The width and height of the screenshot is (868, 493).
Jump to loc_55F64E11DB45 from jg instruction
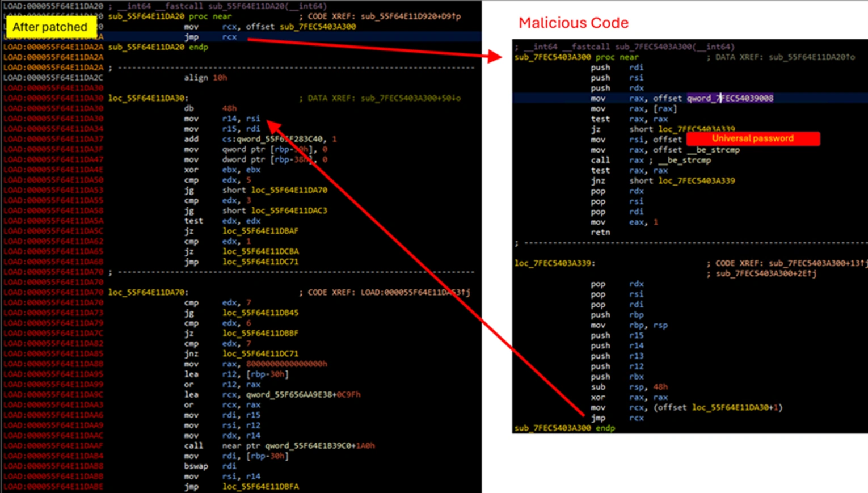click(x=260, y=313)
